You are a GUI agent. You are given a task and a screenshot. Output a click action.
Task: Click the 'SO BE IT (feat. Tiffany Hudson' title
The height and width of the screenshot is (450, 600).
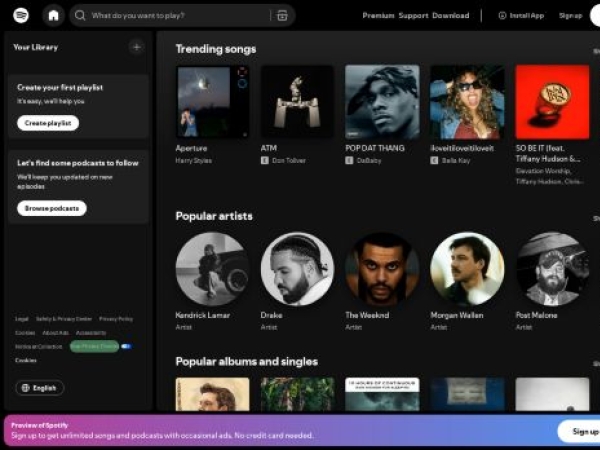point(548,153)
